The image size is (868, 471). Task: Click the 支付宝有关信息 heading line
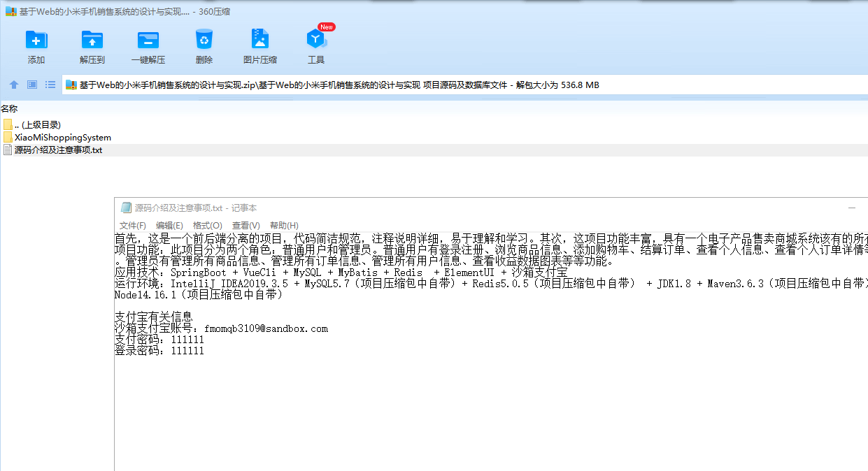pyautogui.click(x=154, y=317)
